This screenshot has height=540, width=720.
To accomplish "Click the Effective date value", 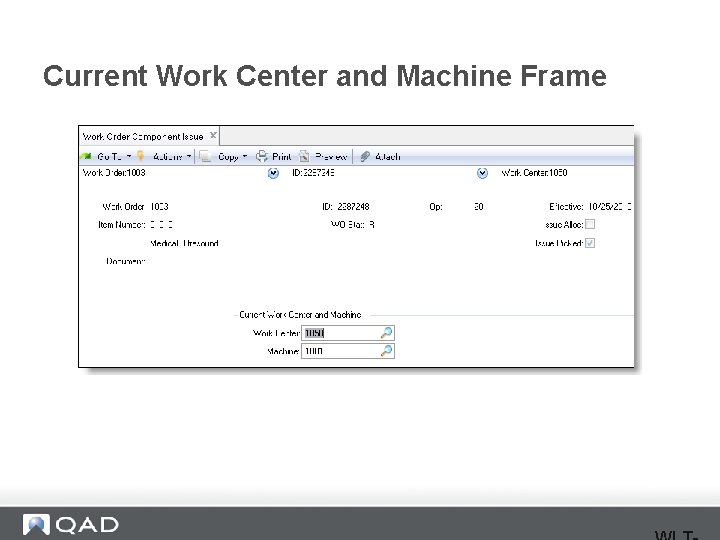I will click(610, 207).
